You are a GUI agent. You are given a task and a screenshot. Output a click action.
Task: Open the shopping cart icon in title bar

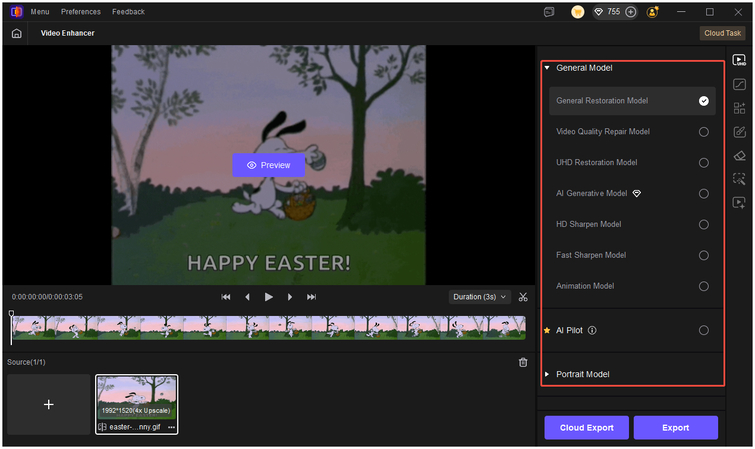[577, 12]
